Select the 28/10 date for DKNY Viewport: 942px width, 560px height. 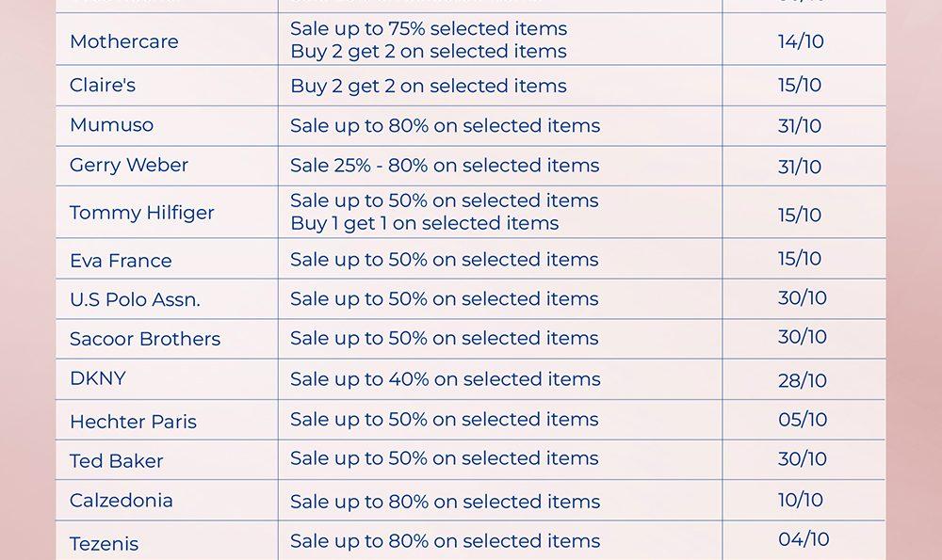[803, 381]
